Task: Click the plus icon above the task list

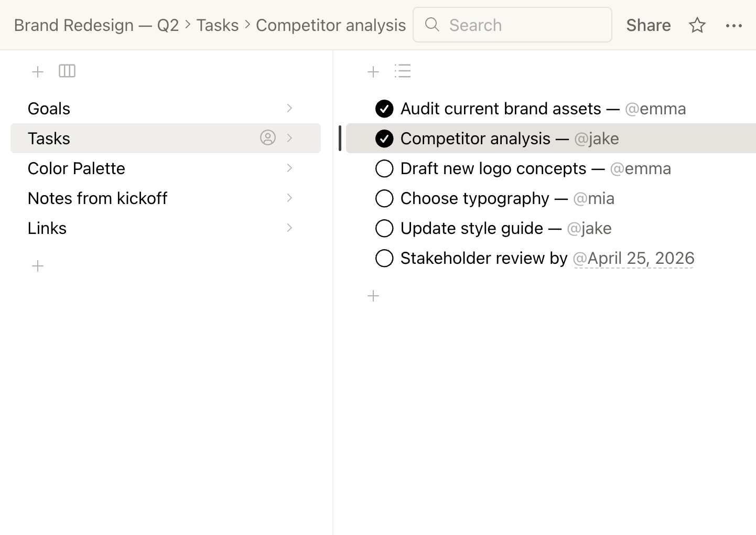Action: 373,72
